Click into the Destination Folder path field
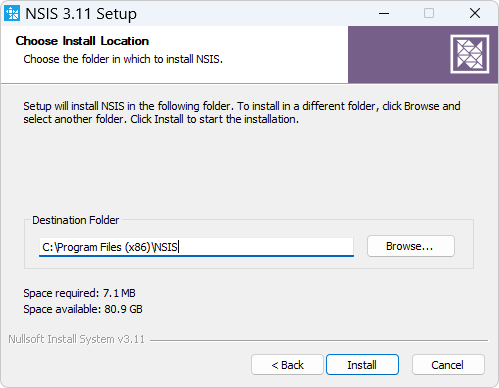This screenshot has width=499, height=388. coord(196,247)
